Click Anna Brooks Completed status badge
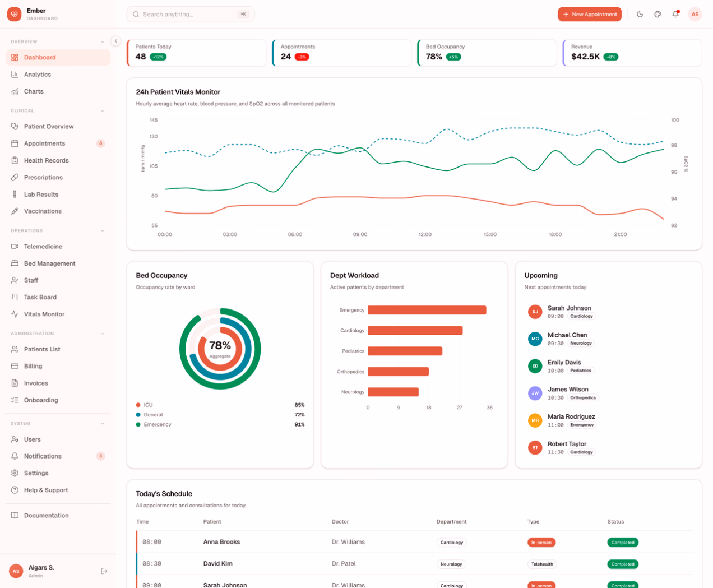Viewport: 713px width, 588px height. click(623, 542)
